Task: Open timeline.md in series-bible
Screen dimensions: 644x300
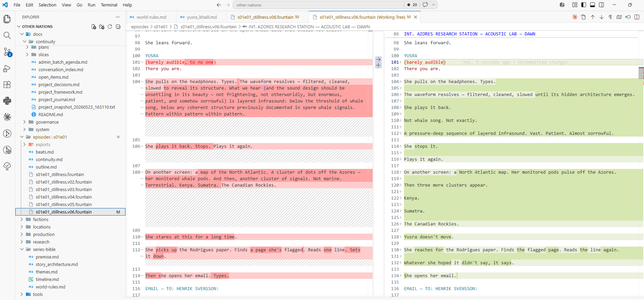Action: pos(47,279)
